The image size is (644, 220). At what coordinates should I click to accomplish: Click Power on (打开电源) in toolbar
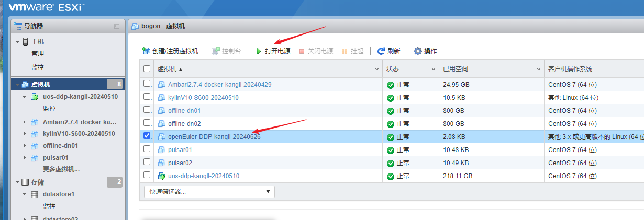click(273, 51)
